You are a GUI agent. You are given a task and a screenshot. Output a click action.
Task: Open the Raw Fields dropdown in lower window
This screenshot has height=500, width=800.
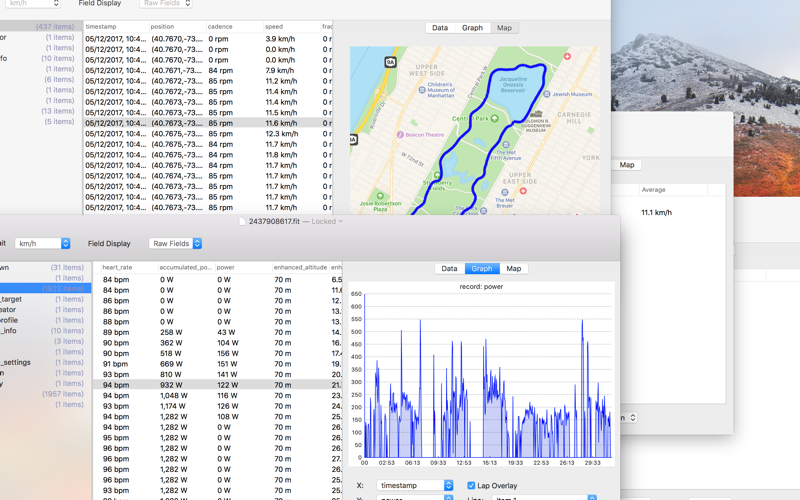coord(176,243)
